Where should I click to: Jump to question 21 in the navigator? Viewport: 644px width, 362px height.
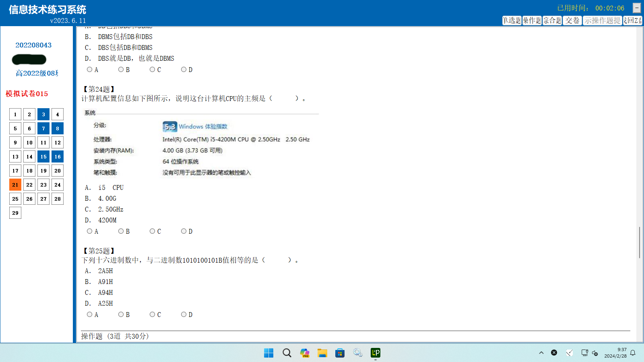(15, 185)
